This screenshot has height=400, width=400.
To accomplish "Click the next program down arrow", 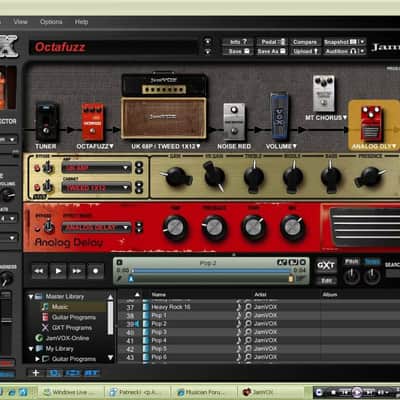I will tap(207, 51).
